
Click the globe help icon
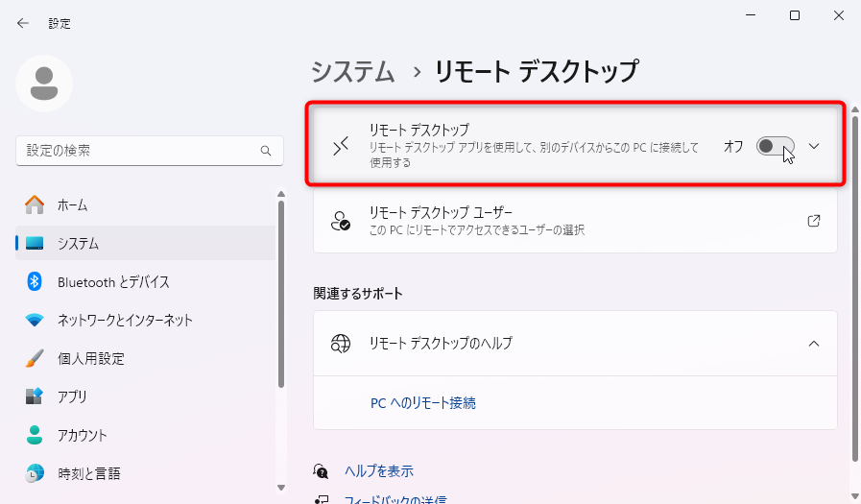coord(341,344)
